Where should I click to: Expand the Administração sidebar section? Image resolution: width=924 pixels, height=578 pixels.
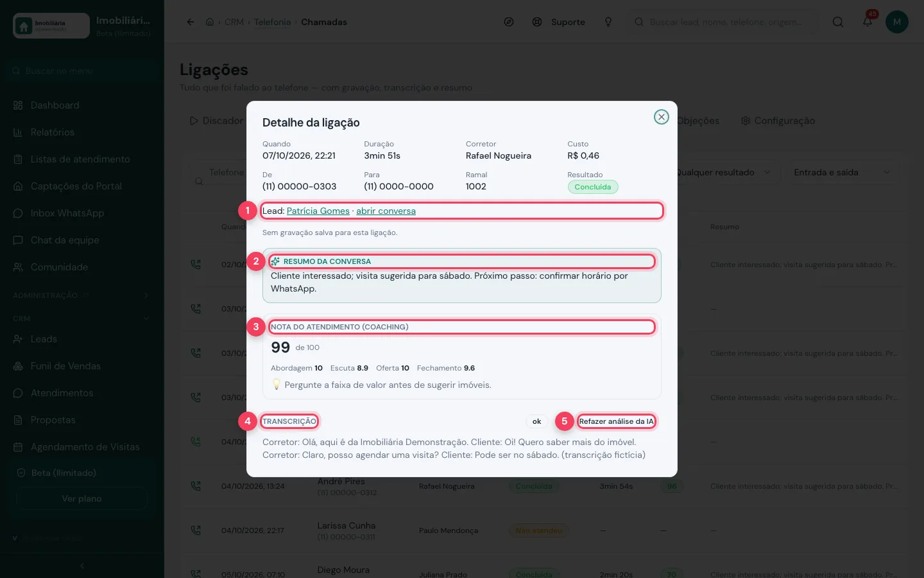pyautogui.click(x=82, y=295)
